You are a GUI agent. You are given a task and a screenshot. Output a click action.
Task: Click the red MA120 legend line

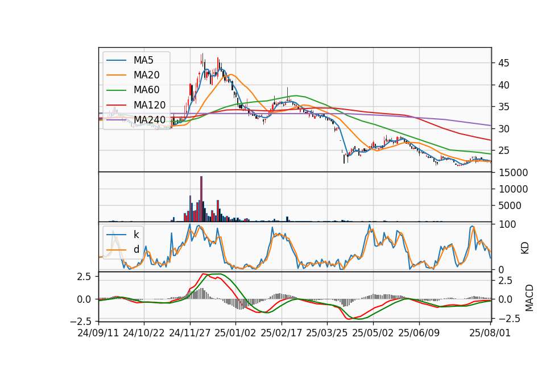pyautogui.click(x=116, y=105)
